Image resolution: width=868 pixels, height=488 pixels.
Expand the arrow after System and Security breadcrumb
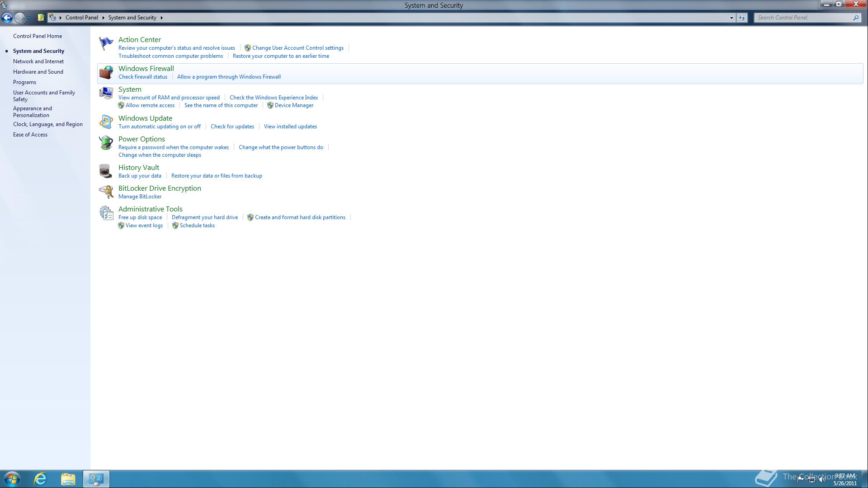pyautogui.click(x=161, y=18)
